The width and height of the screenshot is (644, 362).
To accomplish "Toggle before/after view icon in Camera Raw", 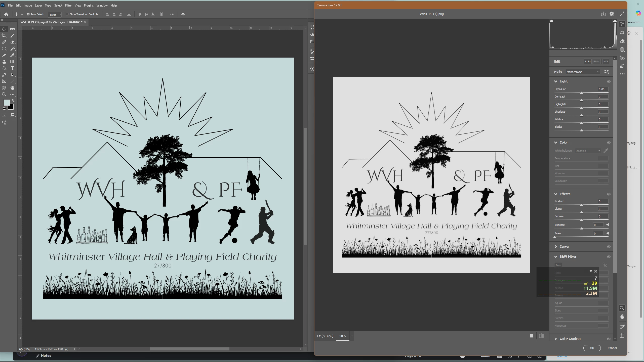I will tap(541, 336).
